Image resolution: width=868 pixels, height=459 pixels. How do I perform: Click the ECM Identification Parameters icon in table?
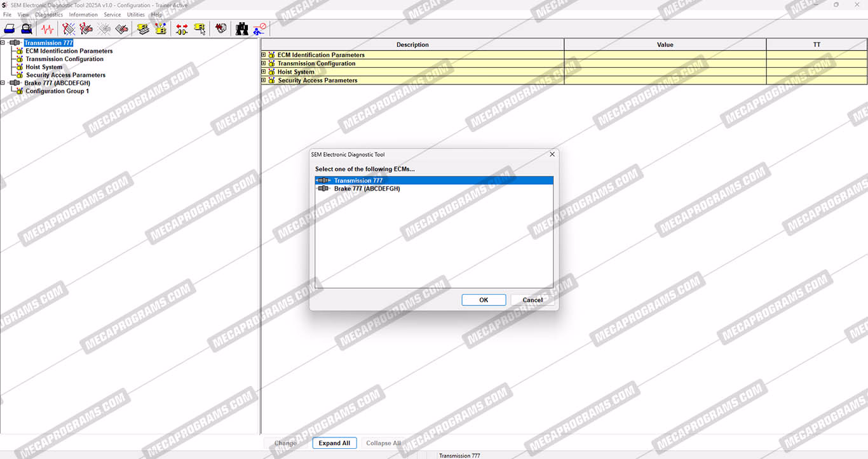272,55
